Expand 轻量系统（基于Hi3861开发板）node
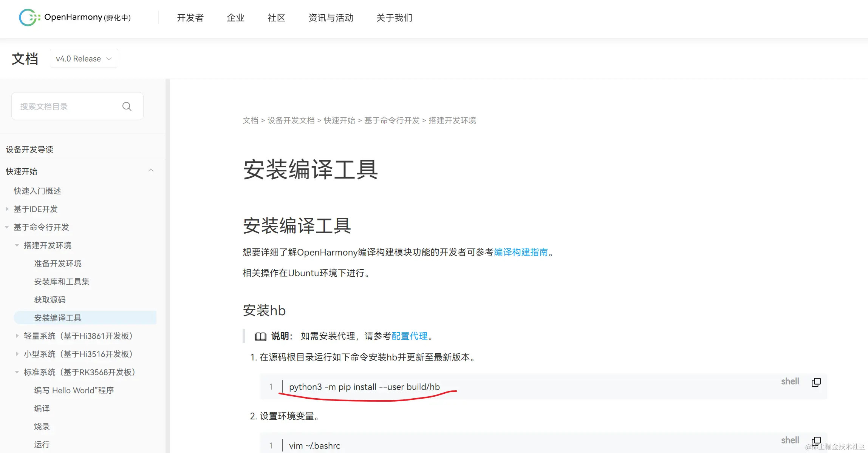Image resolution: width=868 pixels, height=453 pixels. coord(17,336)
